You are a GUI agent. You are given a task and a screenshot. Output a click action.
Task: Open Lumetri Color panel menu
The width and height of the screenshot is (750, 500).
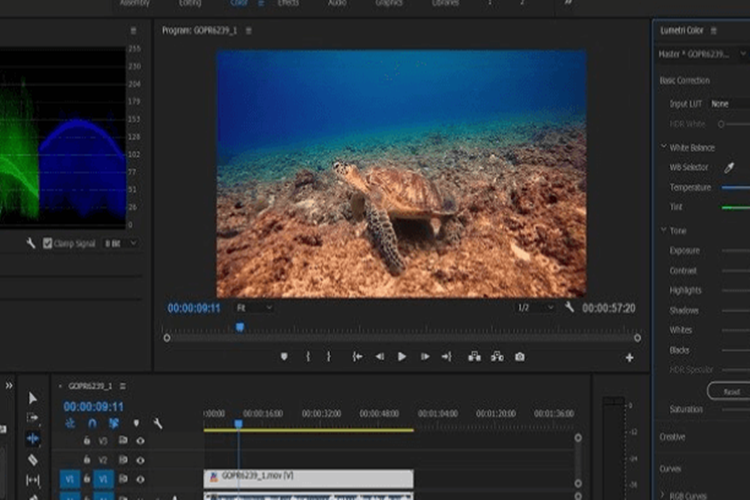(x=714, y=31)
